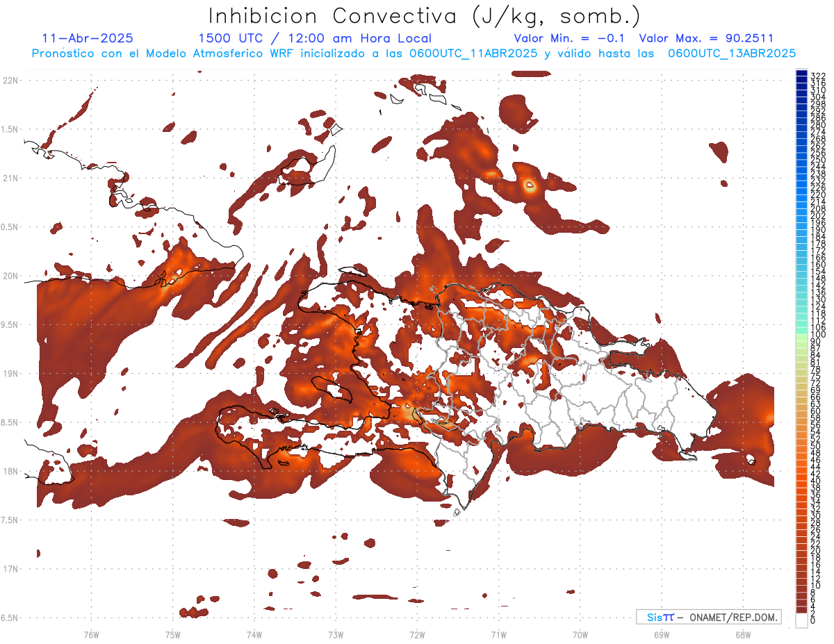Click the '19N' latitude label
This screenshot has height=644, width=834.
click(10, 373)
